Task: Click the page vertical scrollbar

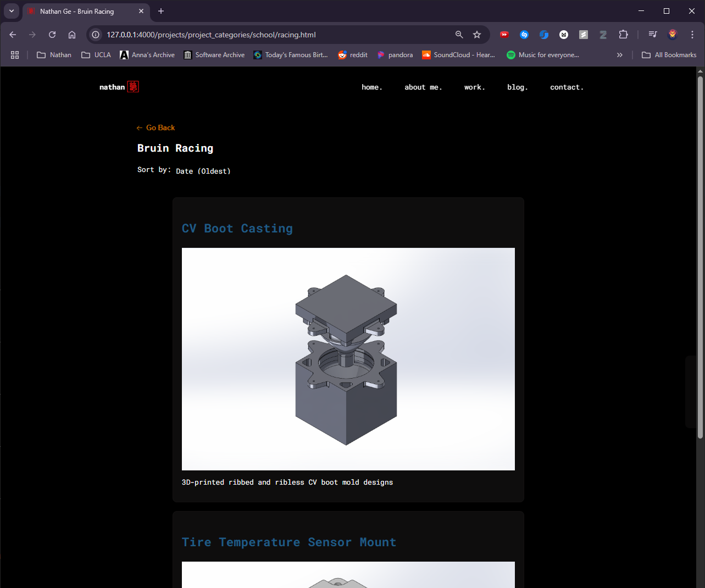Action: (700, 257)
